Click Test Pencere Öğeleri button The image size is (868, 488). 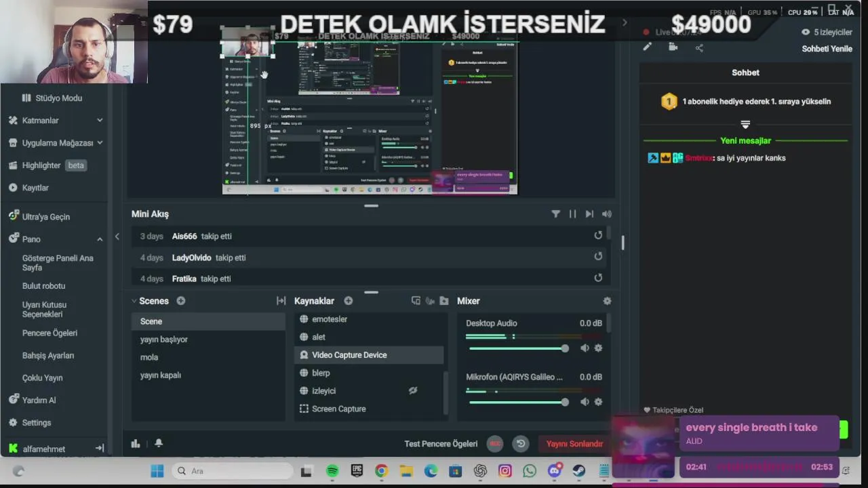pyautogui.click(x=441, y=444)
